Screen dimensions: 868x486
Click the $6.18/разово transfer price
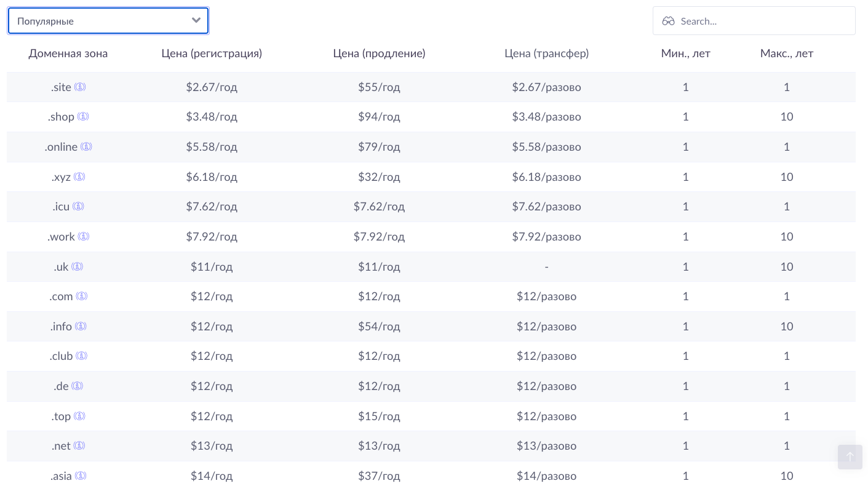pyautogui.click(x=546, y=177)
